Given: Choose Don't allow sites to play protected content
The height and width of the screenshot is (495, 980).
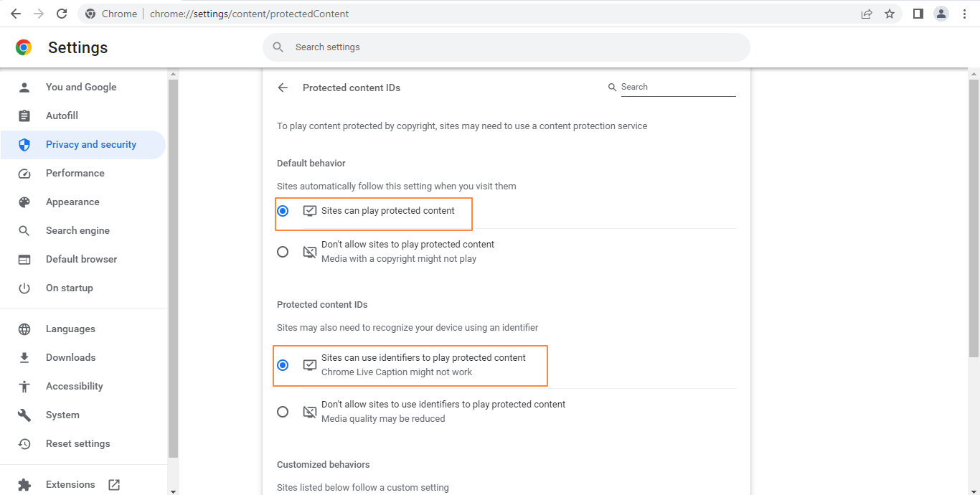Looking at the screenshot, I should point(283,252).
